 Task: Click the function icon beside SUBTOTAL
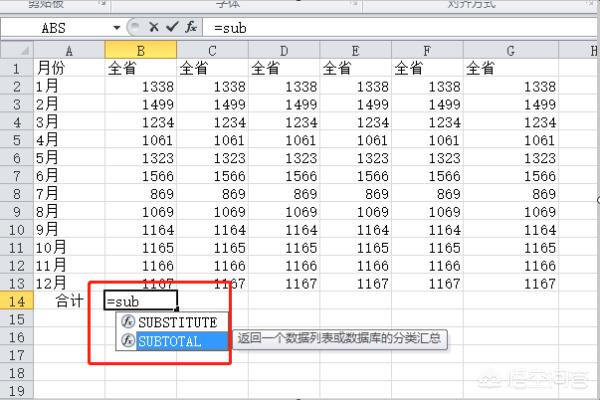pos(127,341)
